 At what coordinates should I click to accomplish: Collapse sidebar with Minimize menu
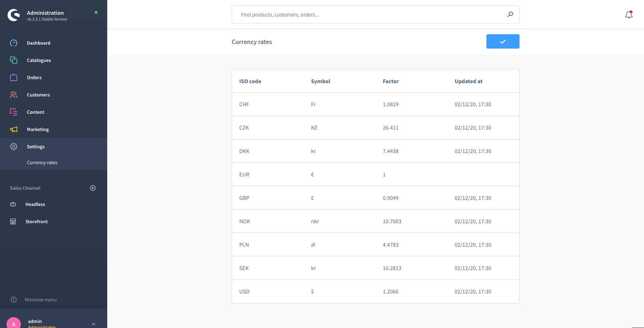40,300
